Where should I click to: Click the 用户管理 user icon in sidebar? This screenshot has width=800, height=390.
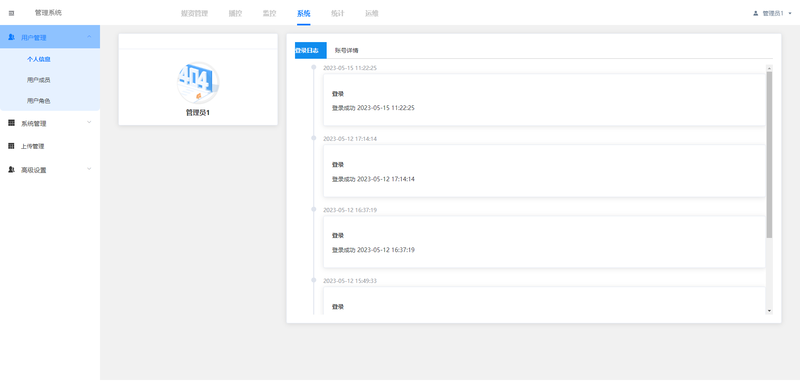click(x=11, y=37)
